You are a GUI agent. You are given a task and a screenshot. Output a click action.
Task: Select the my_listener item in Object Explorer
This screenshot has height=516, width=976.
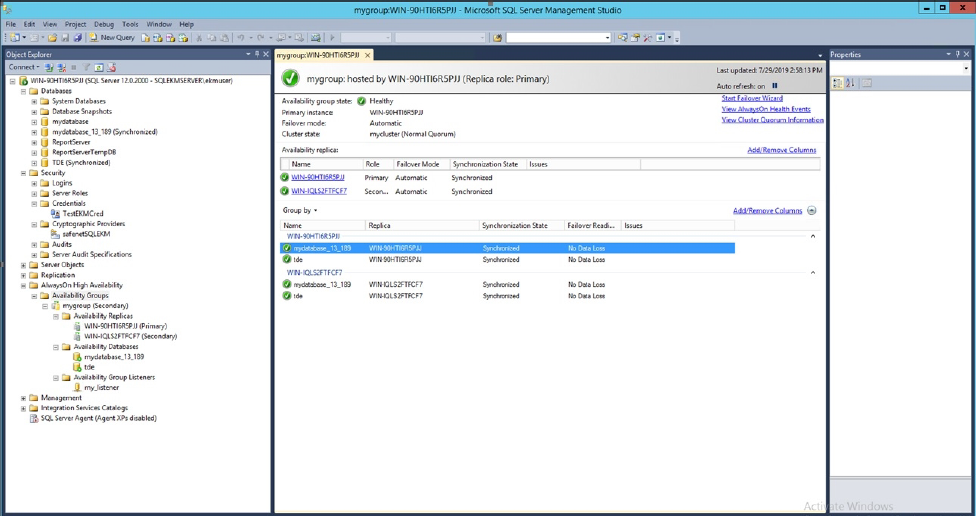point(101,387)
